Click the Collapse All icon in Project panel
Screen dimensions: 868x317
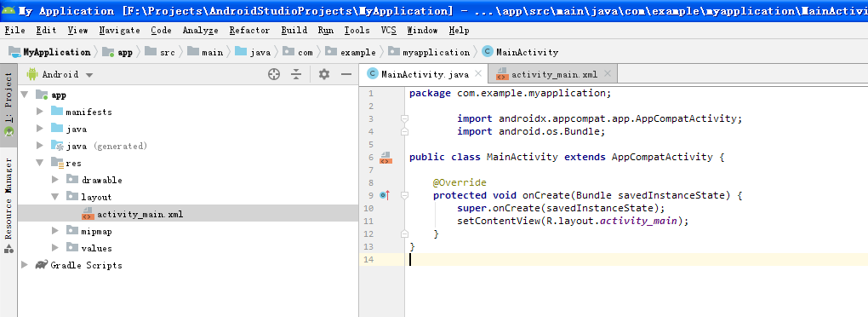point(297,74)
